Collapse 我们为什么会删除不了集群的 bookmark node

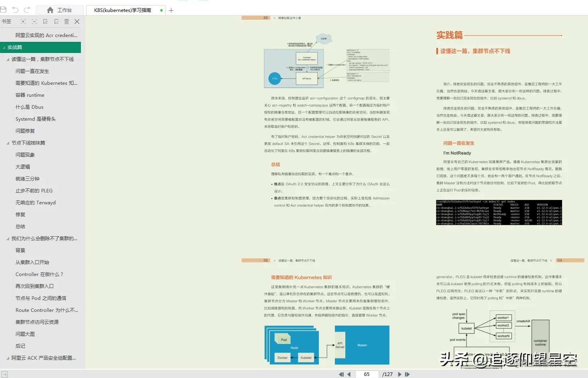click(x=8, y=239)
